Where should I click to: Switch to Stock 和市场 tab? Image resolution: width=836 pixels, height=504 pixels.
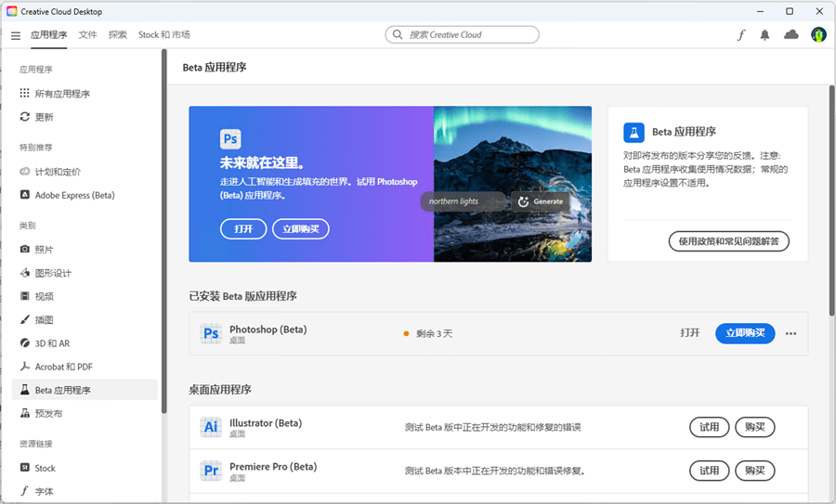[x=164, y=35]
